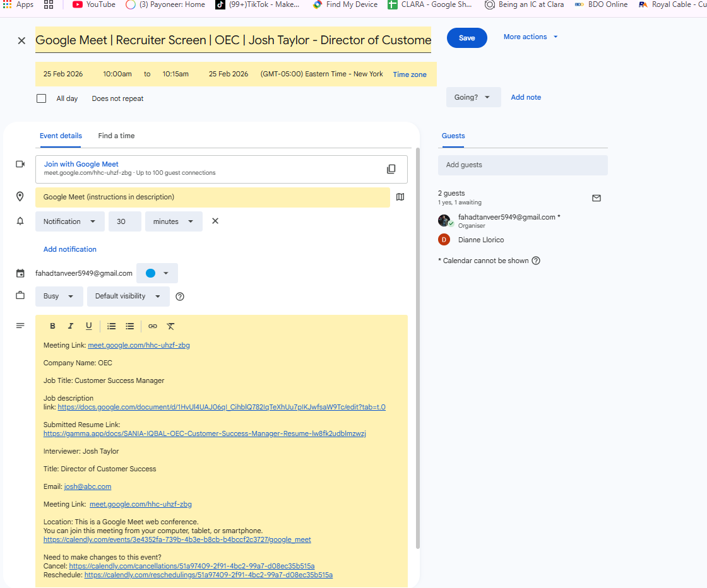Apply italic formatting in description
707x588 pixels.
click(x=70, y=326)
